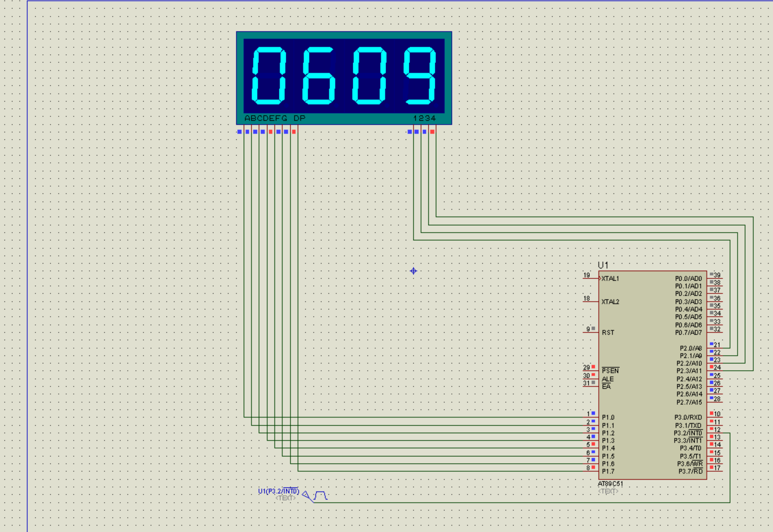Select the red digit-4 pin terminal under display
773x532 pixels.
(x=433, y=132)
